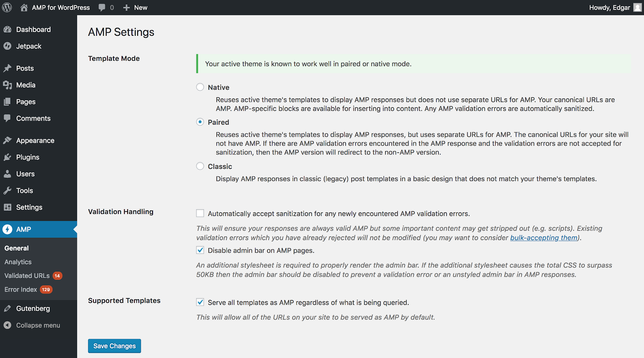
Task: Open the site home icon
Action: [24, 8]
